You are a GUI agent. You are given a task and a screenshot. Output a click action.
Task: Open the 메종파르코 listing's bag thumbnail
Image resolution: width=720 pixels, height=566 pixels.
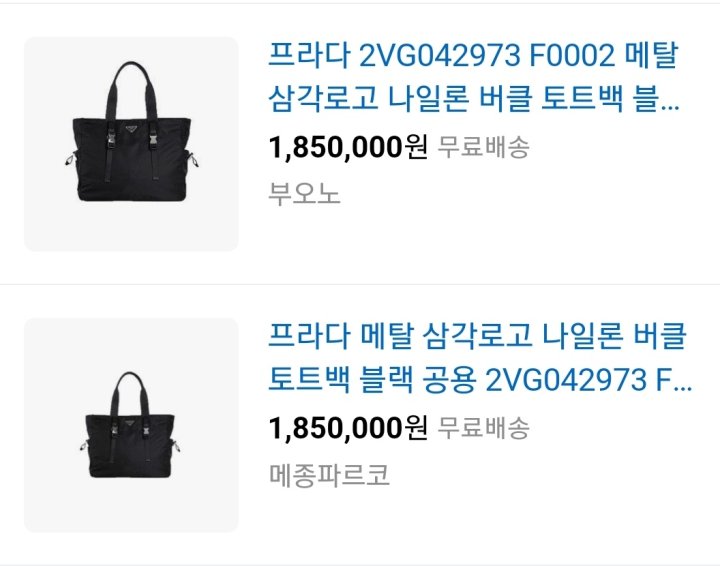click(x=131, y=425)
